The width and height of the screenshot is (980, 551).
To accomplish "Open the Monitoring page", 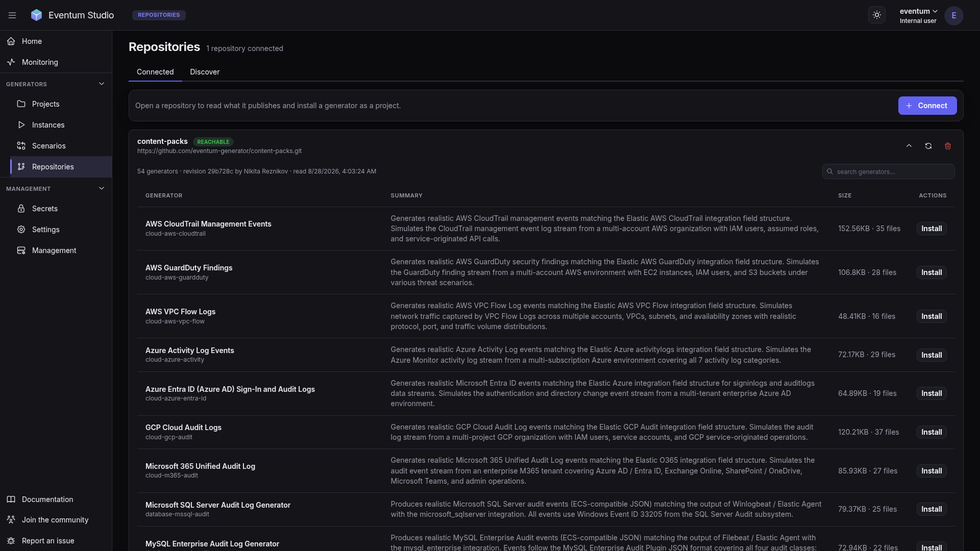I will [56, 62].
